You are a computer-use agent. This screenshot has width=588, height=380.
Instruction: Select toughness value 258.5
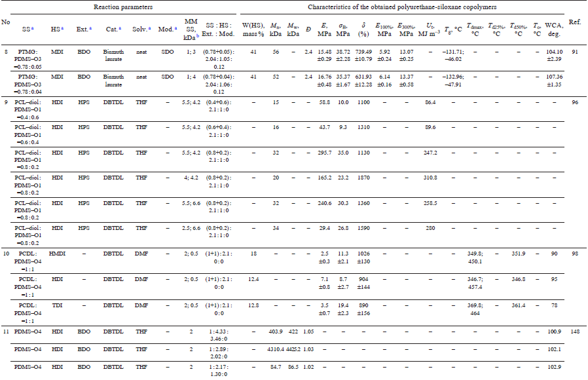coord(430,203)
